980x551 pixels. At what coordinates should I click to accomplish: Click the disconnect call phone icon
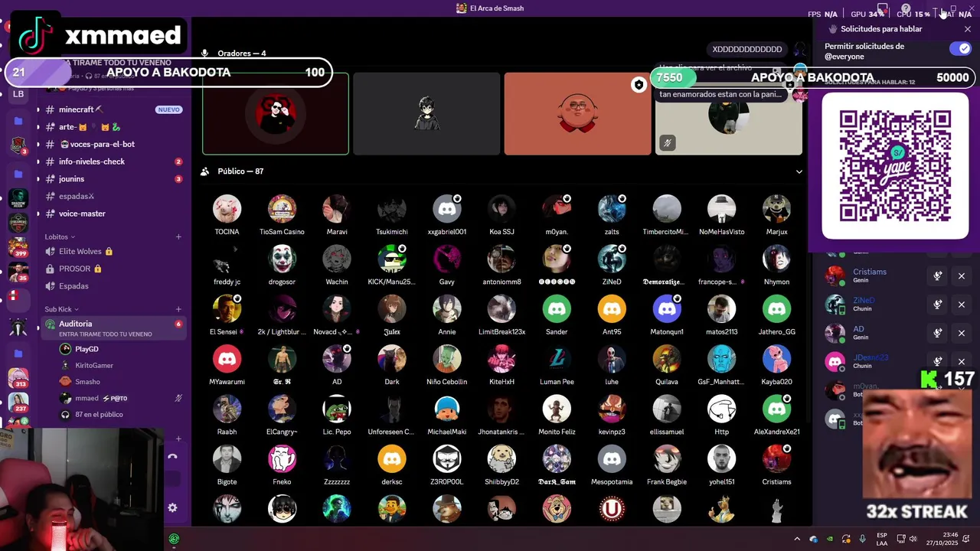172,457
